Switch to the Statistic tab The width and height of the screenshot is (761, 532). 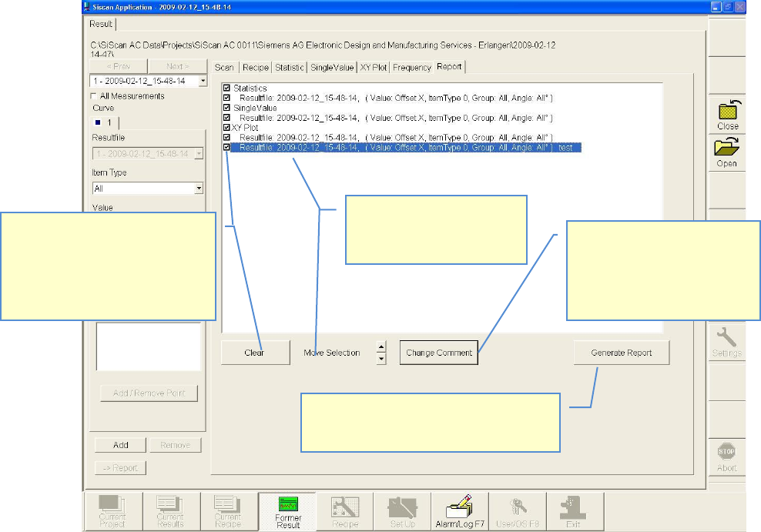click(290, 68)
